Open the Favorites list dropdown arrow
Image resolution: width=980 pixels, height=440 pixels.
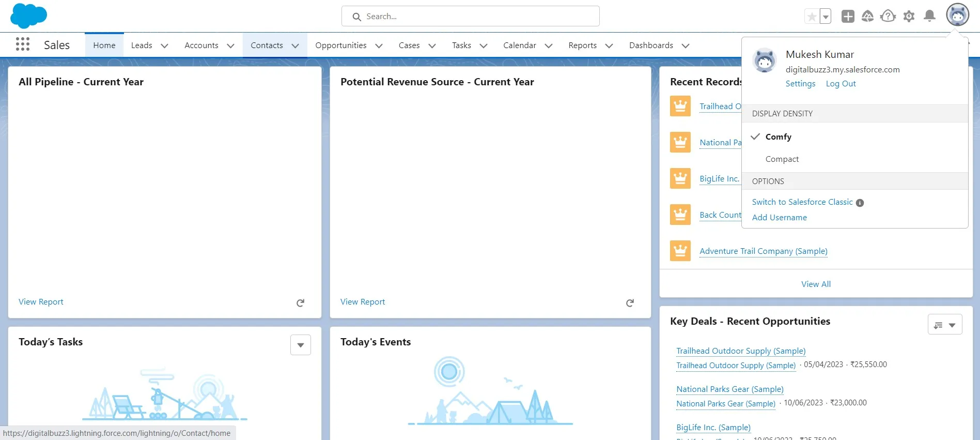coord(826,17)
